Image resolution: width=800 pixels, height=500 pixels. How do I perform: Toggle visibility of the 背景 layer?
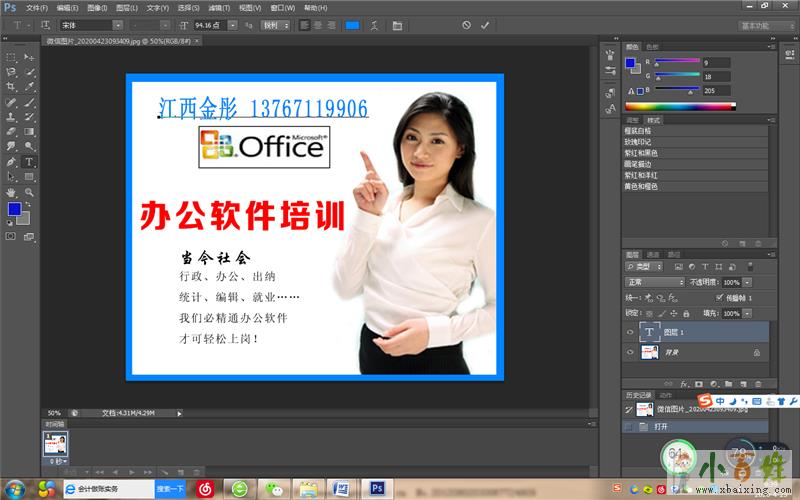click(x=629, y=352)
